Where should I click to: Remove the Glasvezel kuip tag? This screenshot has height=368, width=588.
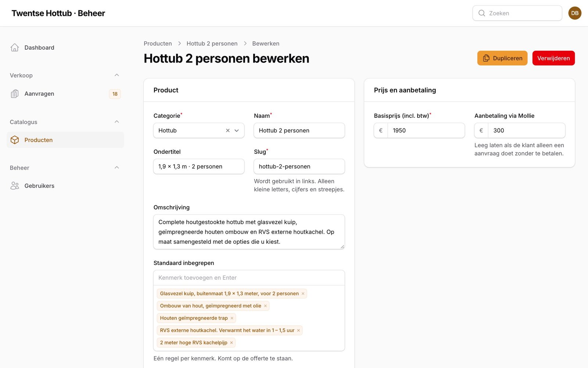pyautogui.click(x=303, y=294)
